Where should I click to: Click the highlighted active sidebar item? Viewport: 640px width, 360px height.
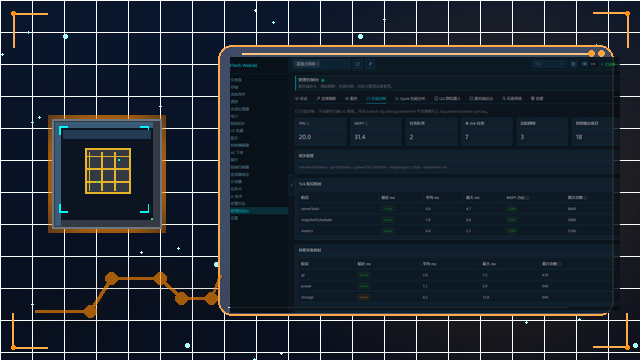259,211
